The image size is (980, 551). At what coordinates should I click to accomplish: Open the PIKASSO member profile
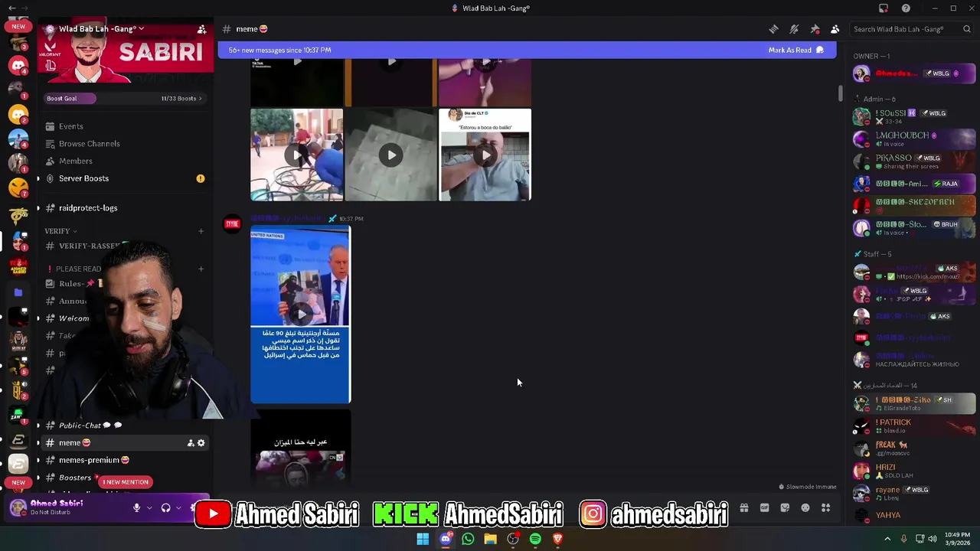[x=914, y=161]
